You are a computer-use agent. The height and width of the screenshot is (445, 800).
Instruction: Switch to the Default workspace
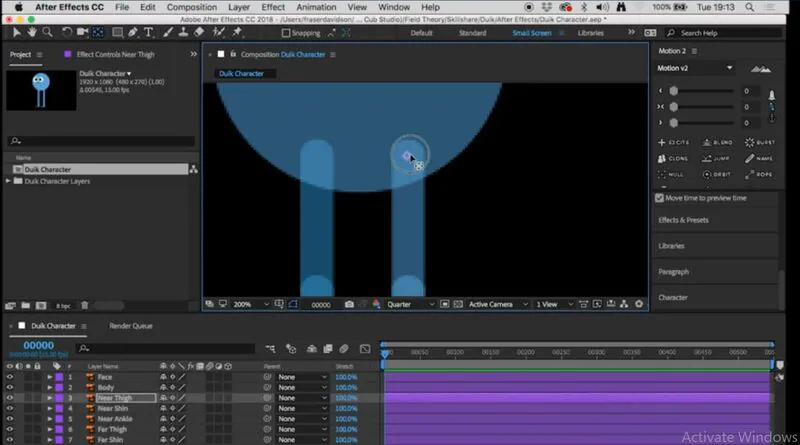421,33
